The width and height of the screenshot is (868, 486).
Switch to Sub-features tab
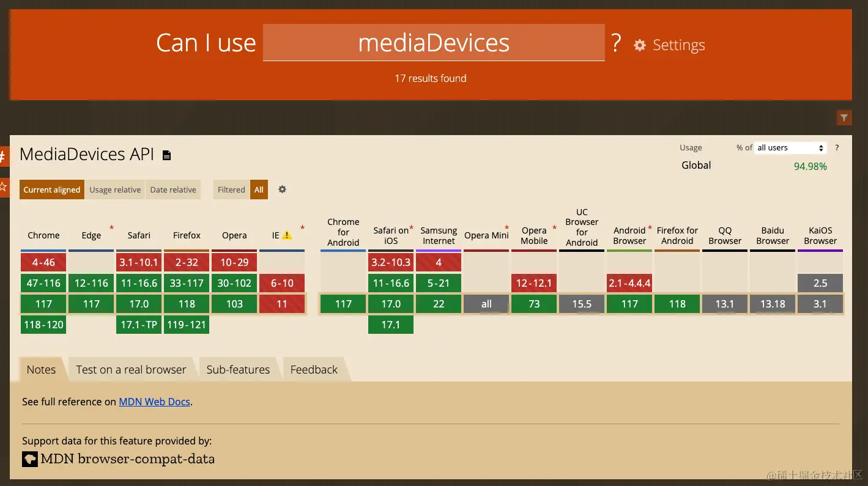tap(238, 370)
